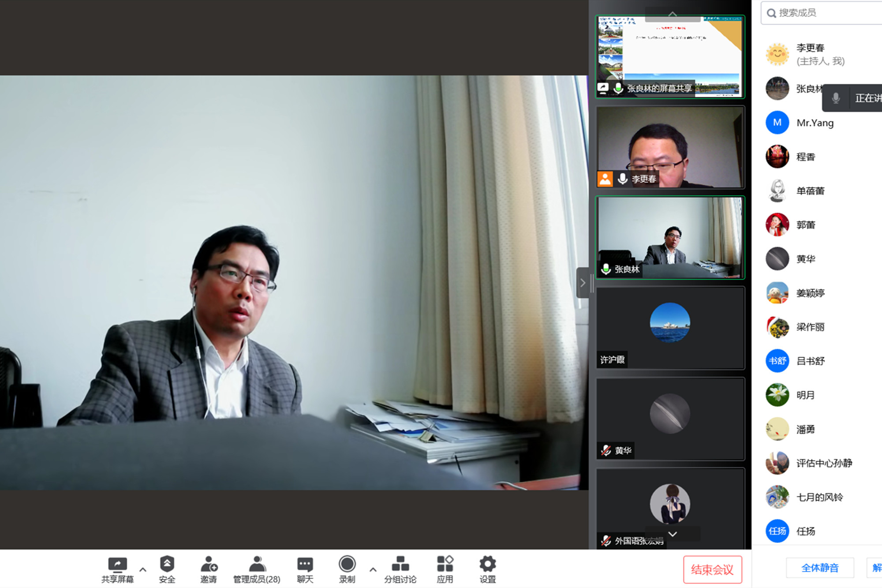This screenshot has height=588, width=882.
Task: Toggle the microphone on 张良林's video tile
Action: click(x=606, y=269)
